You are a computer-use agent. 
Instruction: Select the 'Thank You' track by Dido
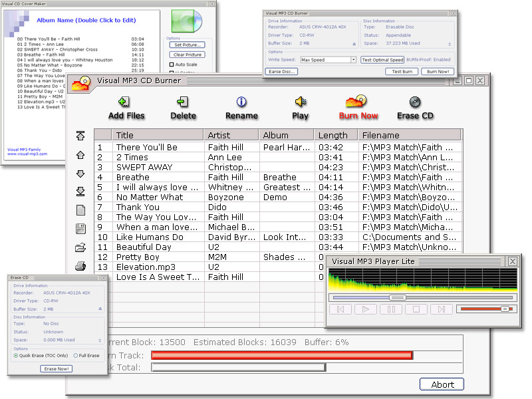[x=278, y=207]
